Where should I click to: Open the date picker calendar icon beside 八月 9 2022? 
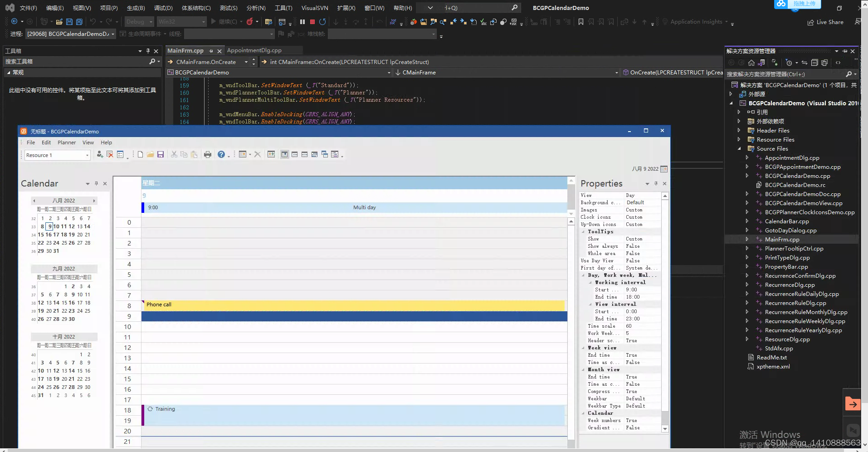[x=664, y=169]
